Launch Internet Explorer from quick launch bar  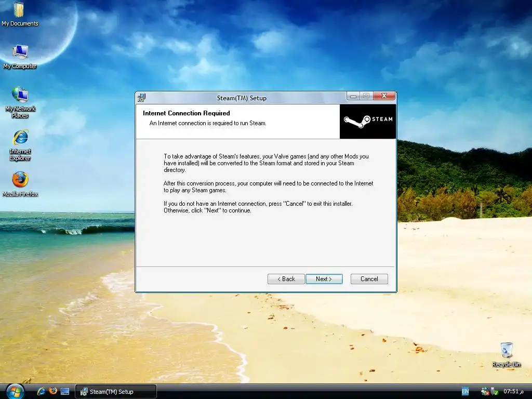pyautogui.click(x=41, y=391)
